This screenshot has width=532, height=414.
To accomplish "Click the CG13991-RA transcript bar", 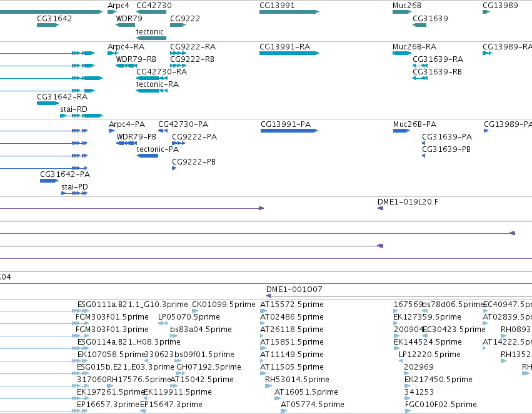I will point(289,53).
